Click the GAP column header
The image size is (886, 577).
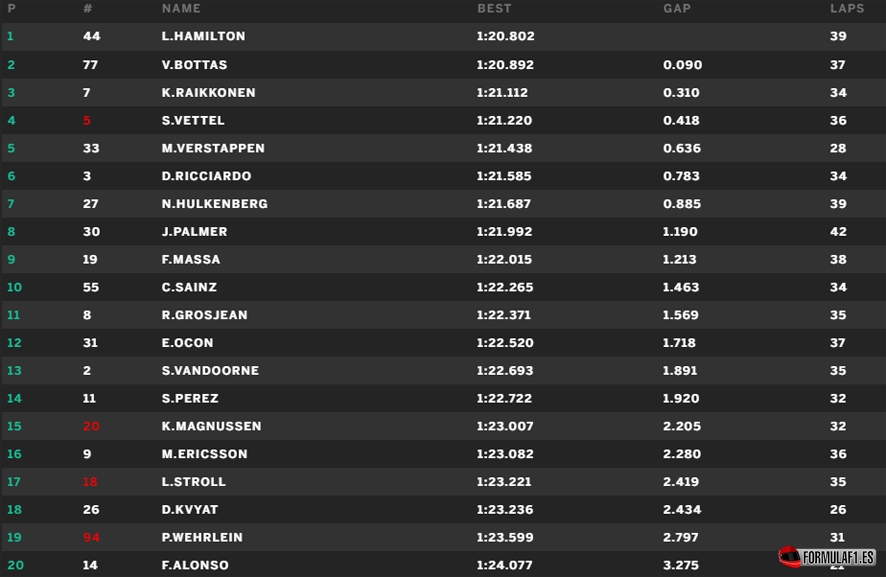[x=677, y=9]
